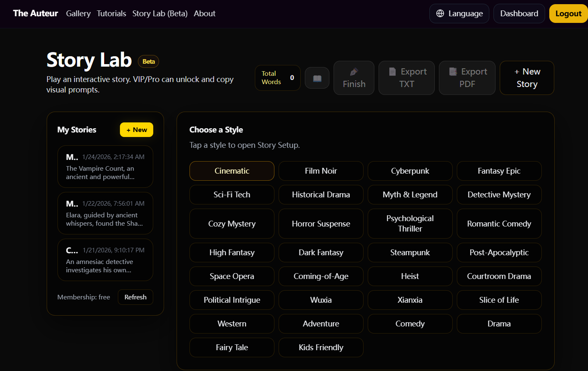Pick the Fairy Tale style
The width and height of the screenshot is (588, 371).
coord(232,347)
